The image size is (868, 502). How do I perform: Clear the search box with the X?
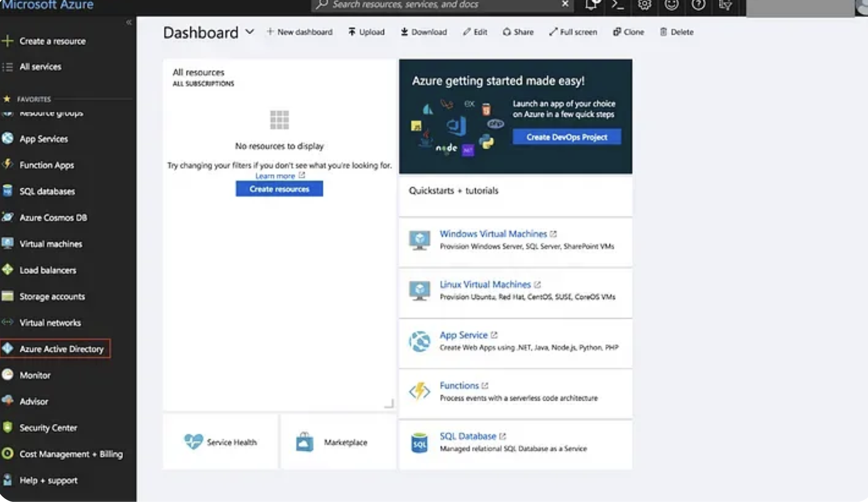pyautogui.click(x=565, y=4)
